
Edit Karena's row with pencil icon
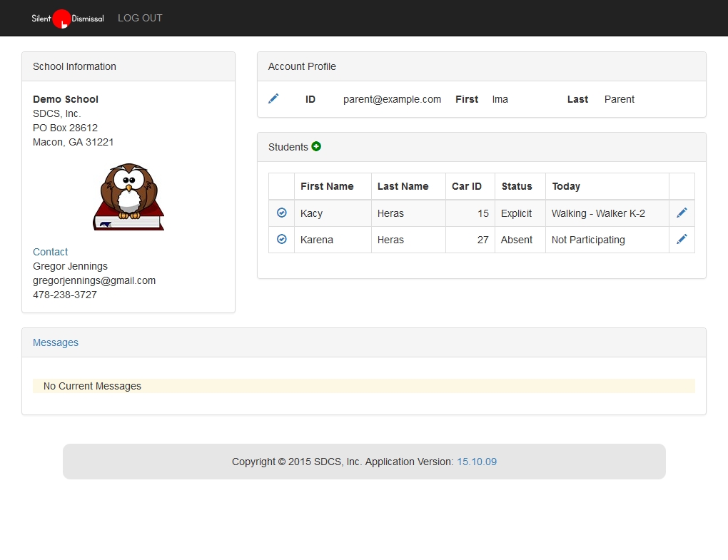pos(682,239)
